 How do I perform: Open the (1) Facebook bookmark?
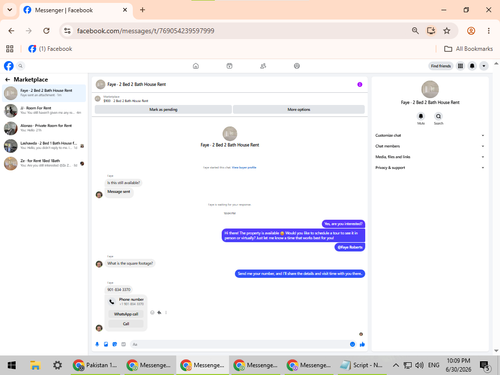tap(50, 49)
